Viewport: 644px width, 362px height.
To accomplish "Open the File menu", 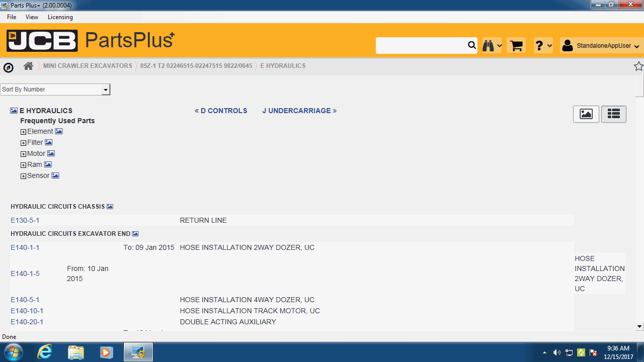I will (x=12, y=17).
